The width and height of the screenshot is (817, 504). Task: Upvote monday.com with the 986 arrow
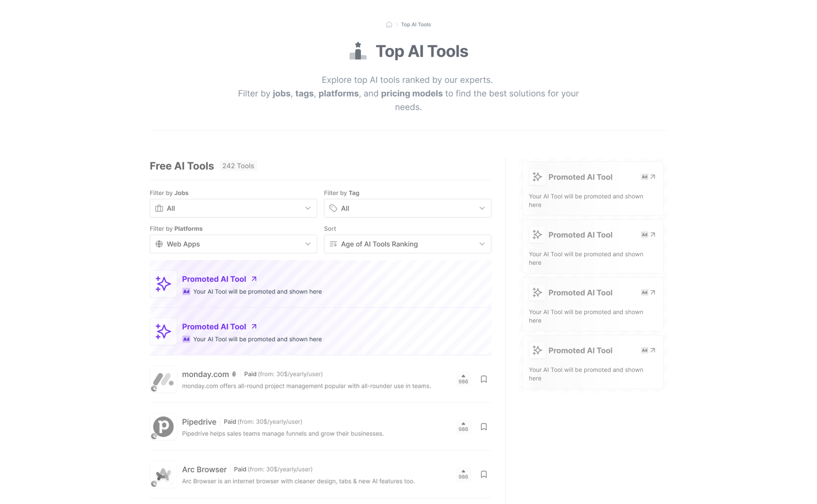(x=463, y=379)
